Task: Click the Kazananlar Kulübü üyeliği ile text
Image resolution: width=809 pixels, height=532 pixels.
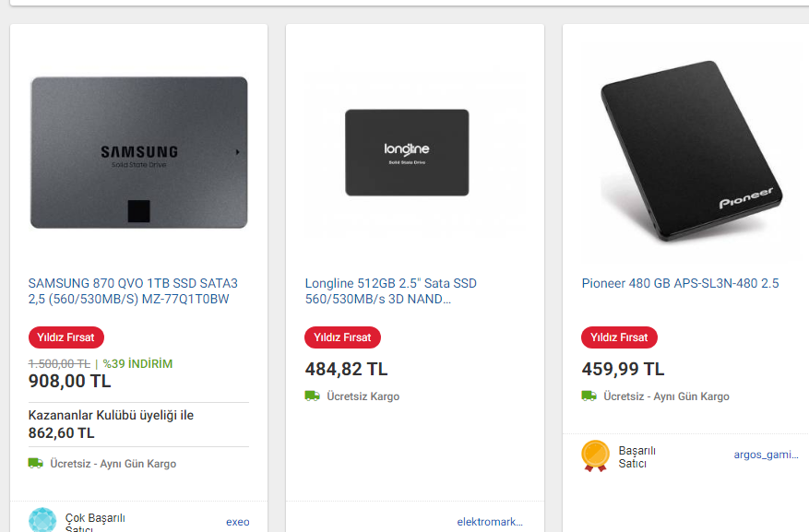Action: 111,415
